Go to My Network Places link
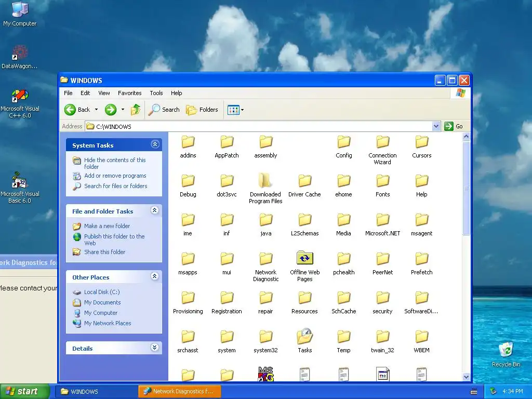 coord(108,323)
